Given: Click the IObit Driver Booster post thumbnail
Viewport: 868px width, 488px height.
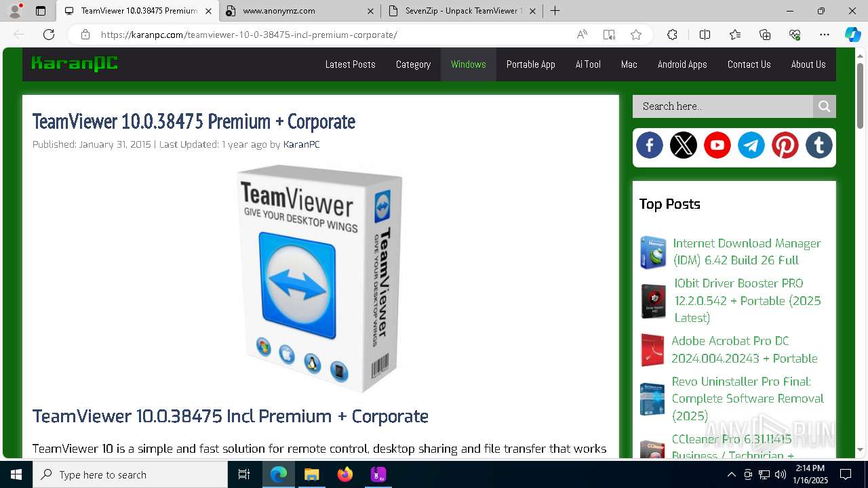Looking at the screenshot, I should (x=654, y=301).
